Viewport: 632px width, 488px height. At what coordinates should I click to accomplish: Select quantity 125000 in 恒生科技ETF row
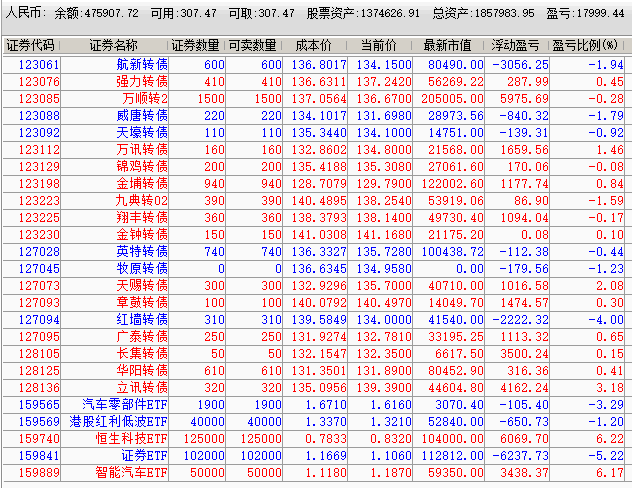(x=204, y=438)
